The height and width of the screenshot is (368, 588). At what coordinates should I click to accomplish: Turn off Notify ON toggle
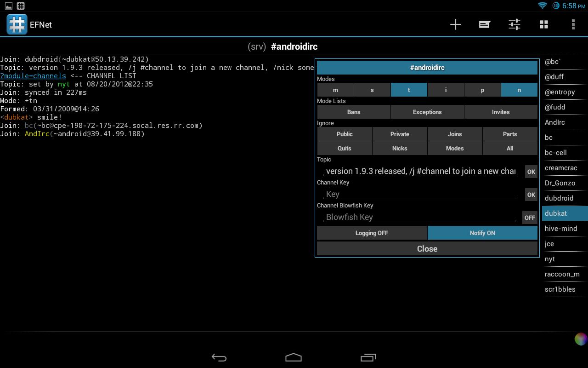[482, 233]
